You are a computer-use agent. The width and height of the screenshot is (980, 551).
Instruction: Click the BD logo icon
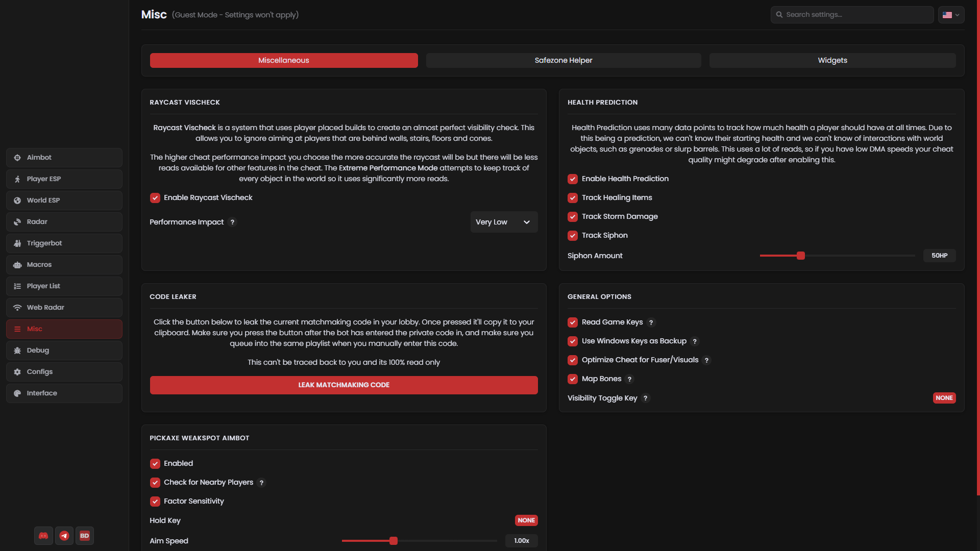pyautogui.click(x=85, y=536)
